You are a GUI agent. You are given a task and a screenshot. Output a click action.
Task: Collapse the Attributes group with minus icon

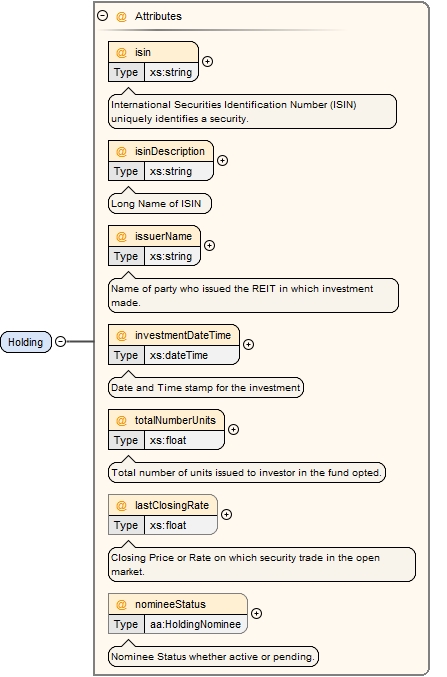click(102, 16)
